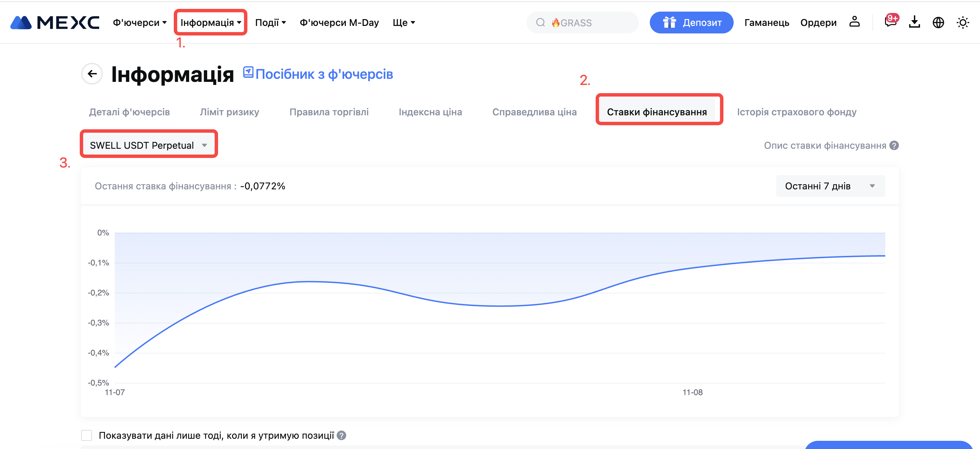980x449 pixels.
Task: Open the language globe icon
Action: tap(938, 23)
